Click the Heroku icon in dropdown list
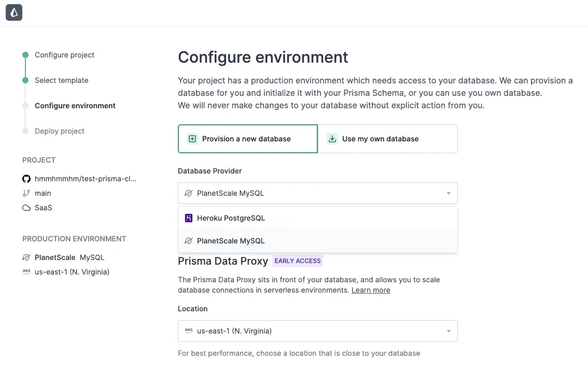The image size is (588, 390). [189, 218]
